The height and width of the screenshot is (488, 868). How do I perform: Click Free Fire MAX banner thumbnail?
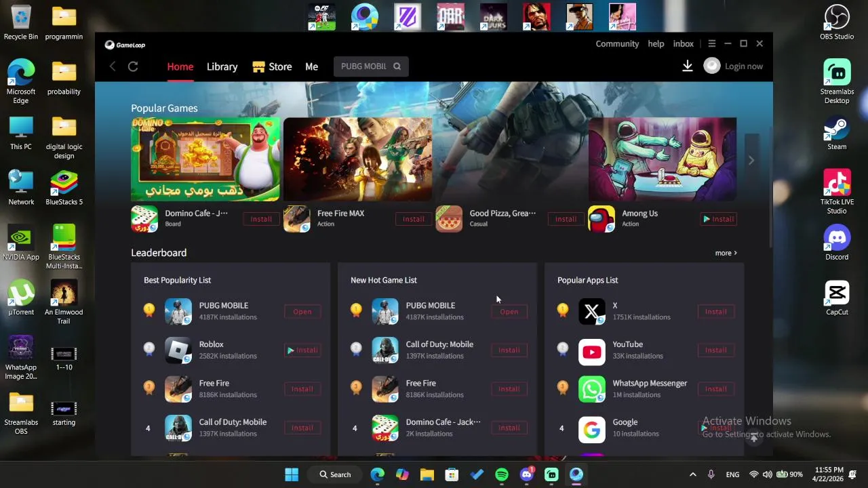(358, 159)
